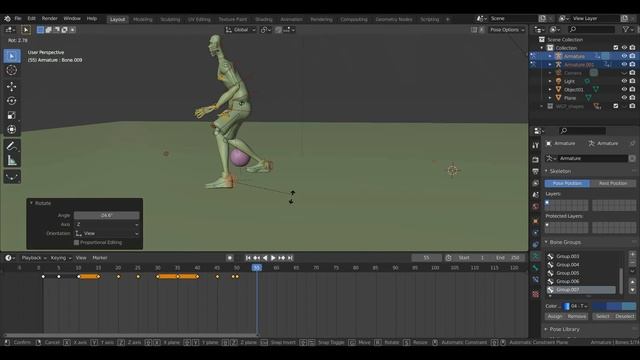640x360 pixels.
Task: Jump to the last frame of the timeline
Action: 290,258
